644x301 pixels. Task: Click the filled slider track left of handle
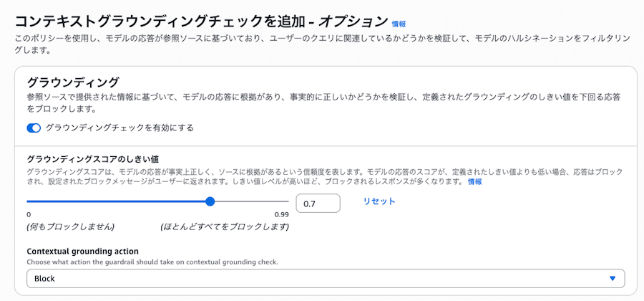(114, 202)
